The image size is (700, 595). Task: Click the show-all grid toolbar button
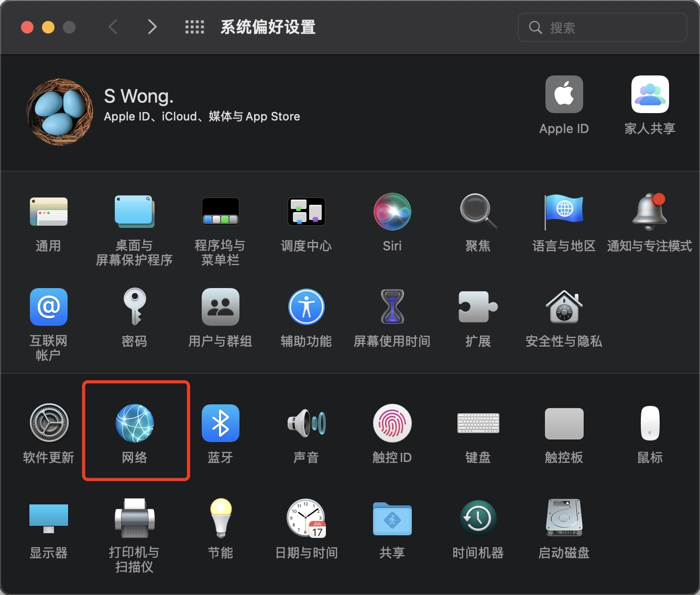pos(194,27)
